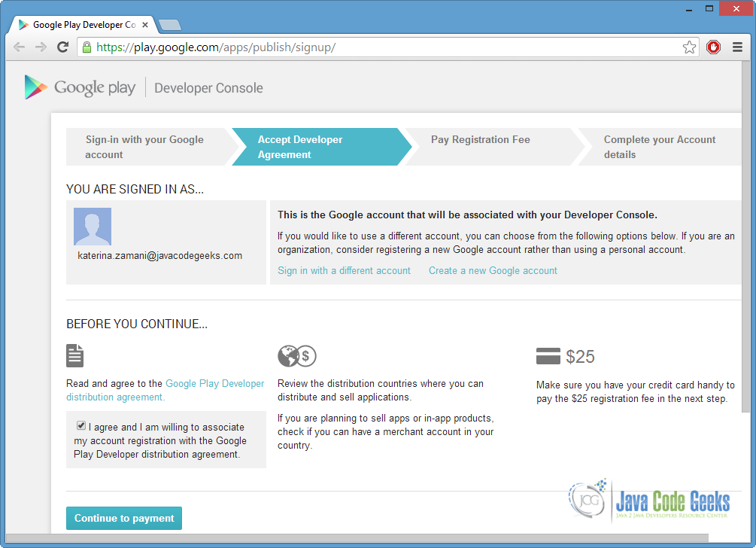Maximize the Chrome browser window
The image size is (756, 548).
tap(709, 9)
